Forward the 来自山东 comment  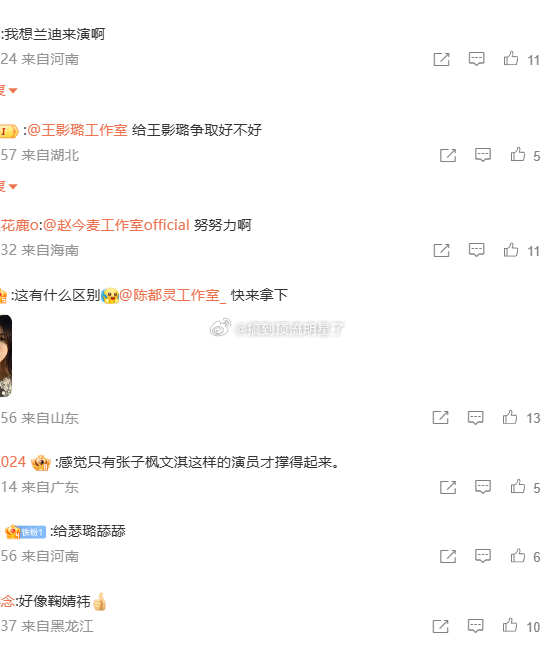point(440,417)
